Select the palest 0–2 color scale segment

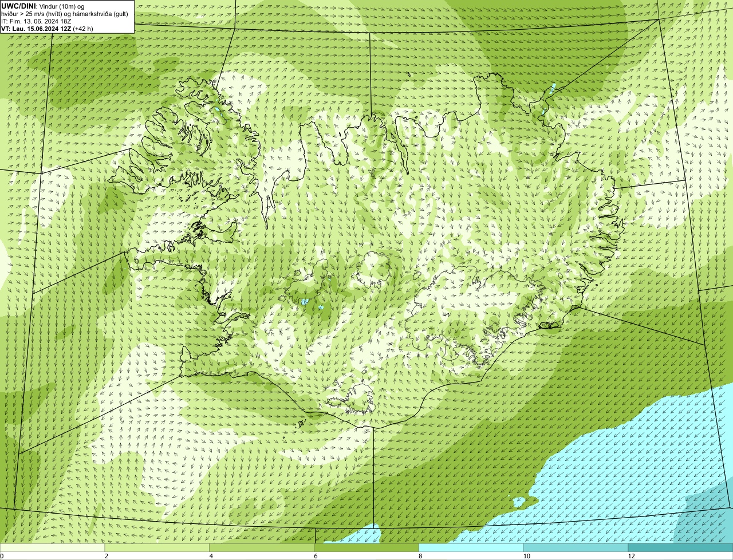tap(53, 548)
